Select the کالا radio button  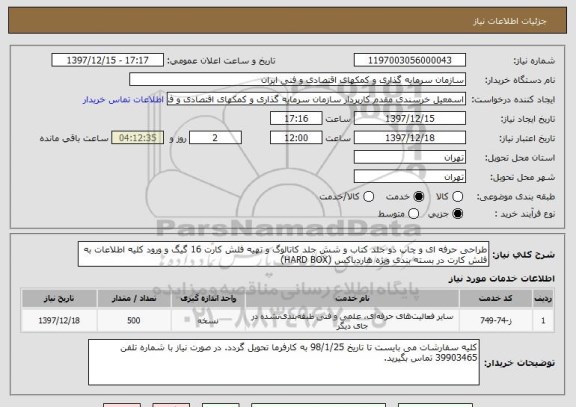(x=457, y=197)
